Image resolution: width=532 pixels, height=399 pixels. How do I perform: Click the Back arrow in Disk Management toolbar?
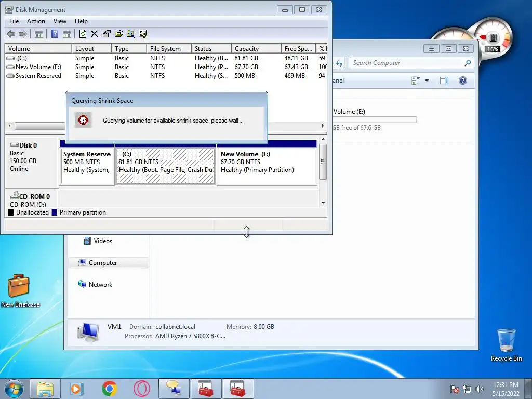[x=11, y=34]
